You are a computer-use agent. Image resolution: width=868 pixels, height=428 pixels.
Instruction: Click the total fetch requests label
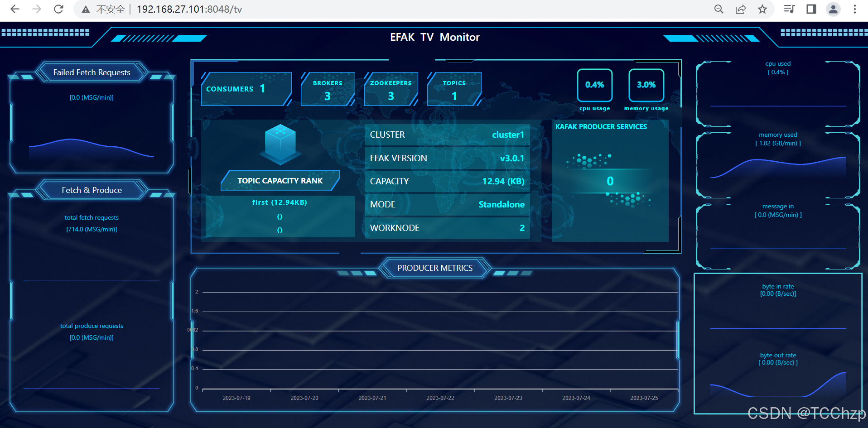pos(92,217)
